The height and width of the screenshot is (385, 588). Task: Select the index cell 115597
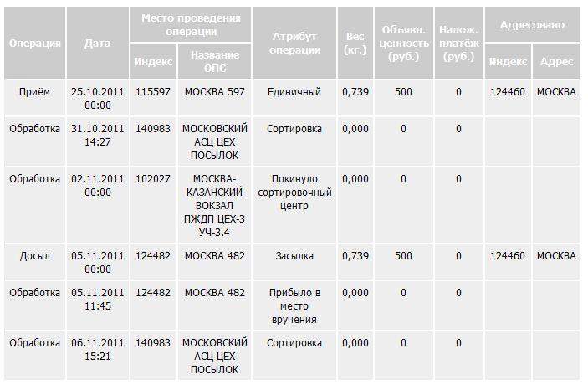coord(152,92)
